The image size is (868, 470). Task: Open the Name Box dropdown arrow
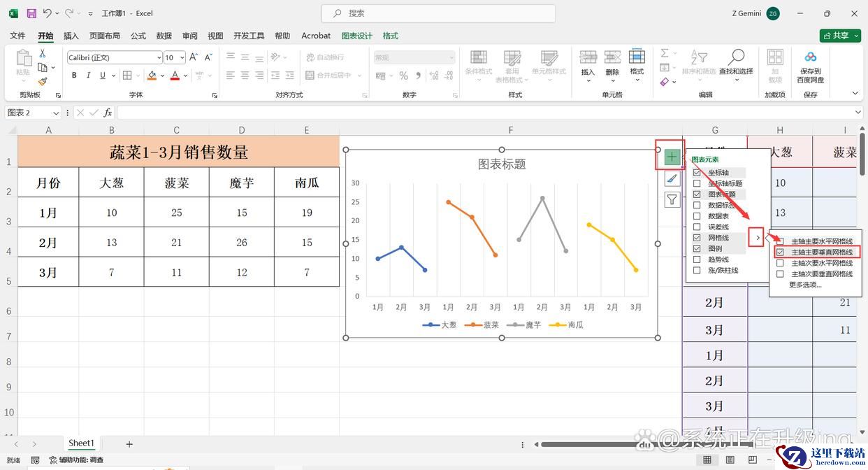click(56, 113)
